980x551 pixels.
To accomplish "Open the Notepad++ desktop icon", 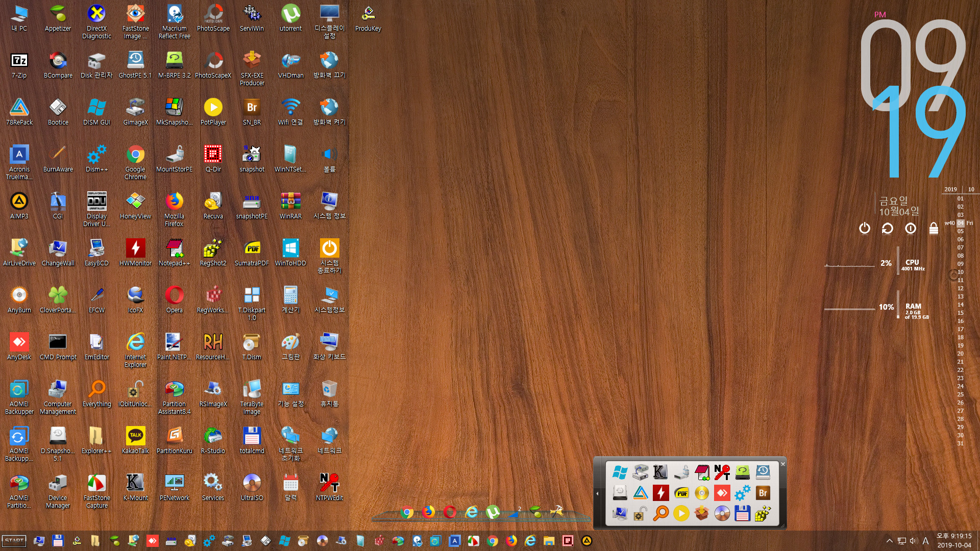I will click(174, 253).
